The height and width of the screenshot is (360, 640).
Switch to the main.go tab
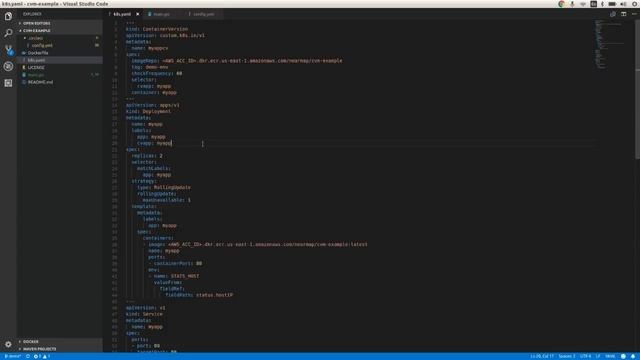[162, 14]
